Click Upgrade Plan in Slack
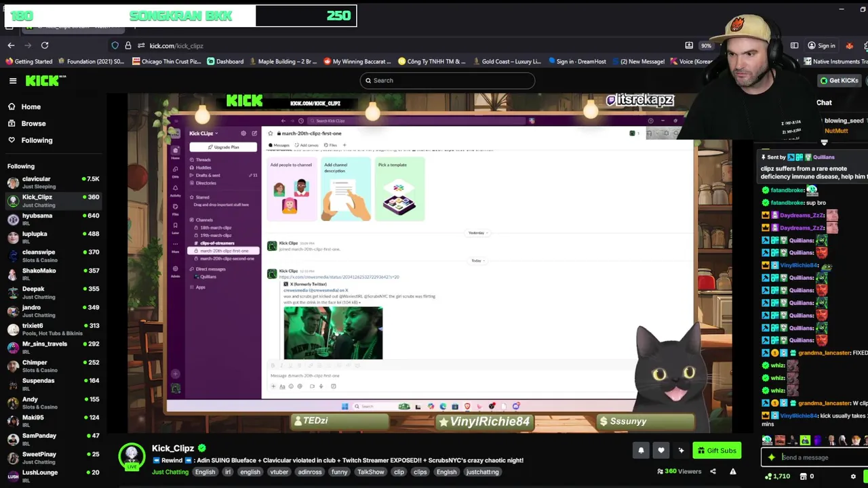Viewport: 868px width, 488px height. (x=223, y=147)
